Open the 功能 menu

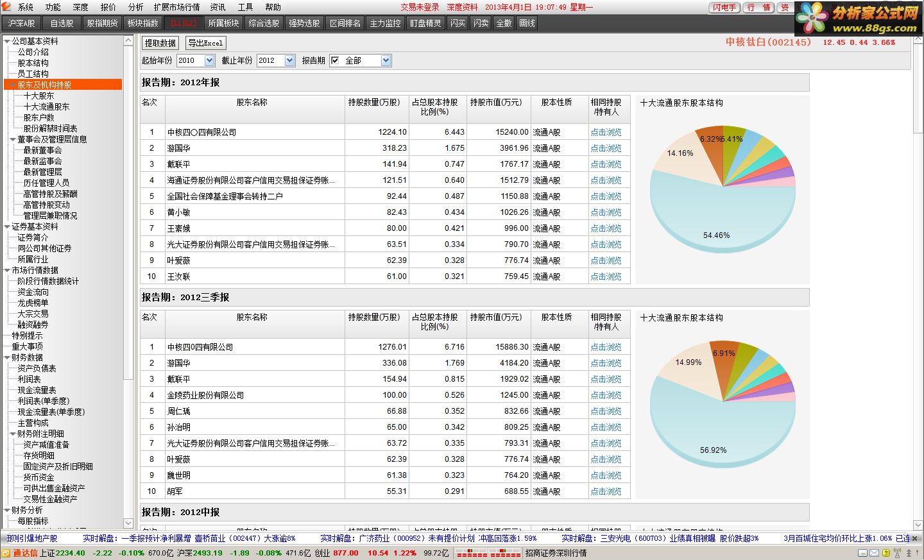click(53, 7)
